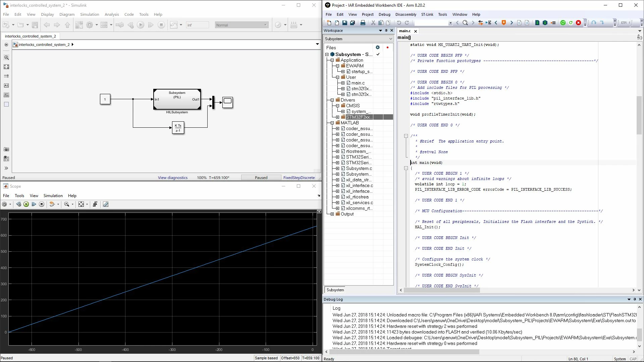The image size is (644, 362).
Task: Toggle the workspace panel pin icon
Action: [386, 31]
